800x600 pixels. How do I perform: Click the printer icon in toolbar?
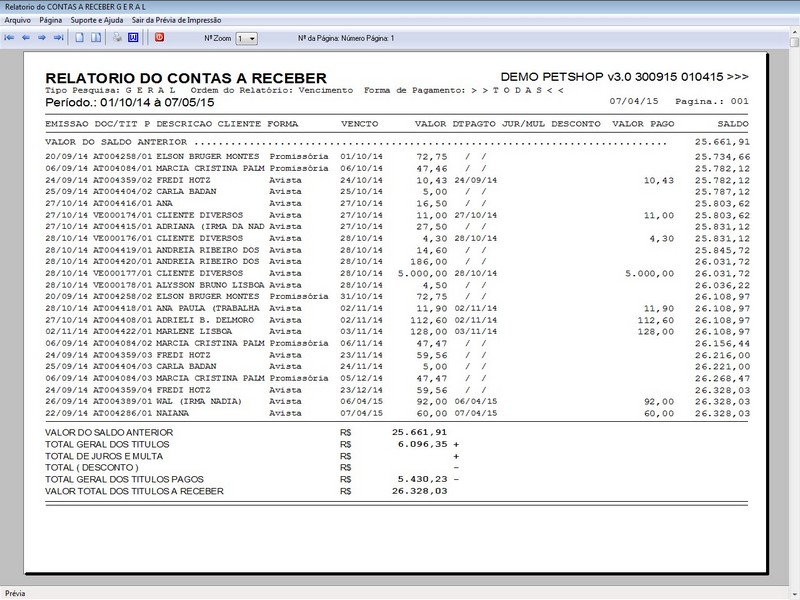pos(117,38)
